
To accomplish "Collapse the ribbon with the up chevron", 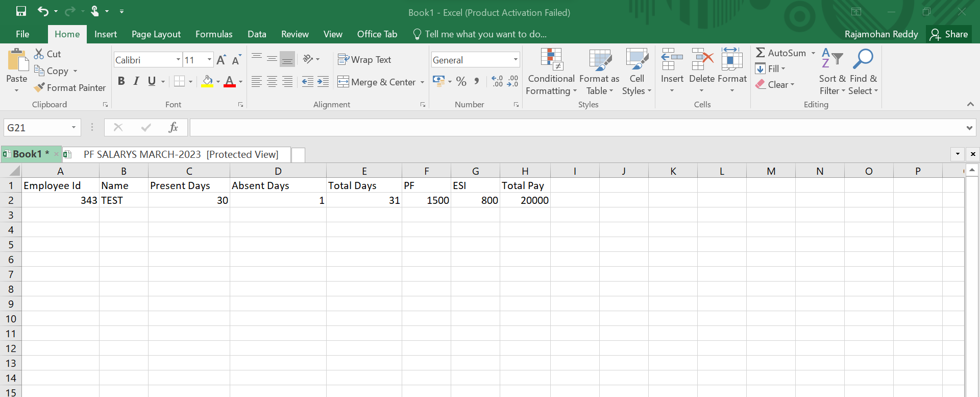I will 970,104.
